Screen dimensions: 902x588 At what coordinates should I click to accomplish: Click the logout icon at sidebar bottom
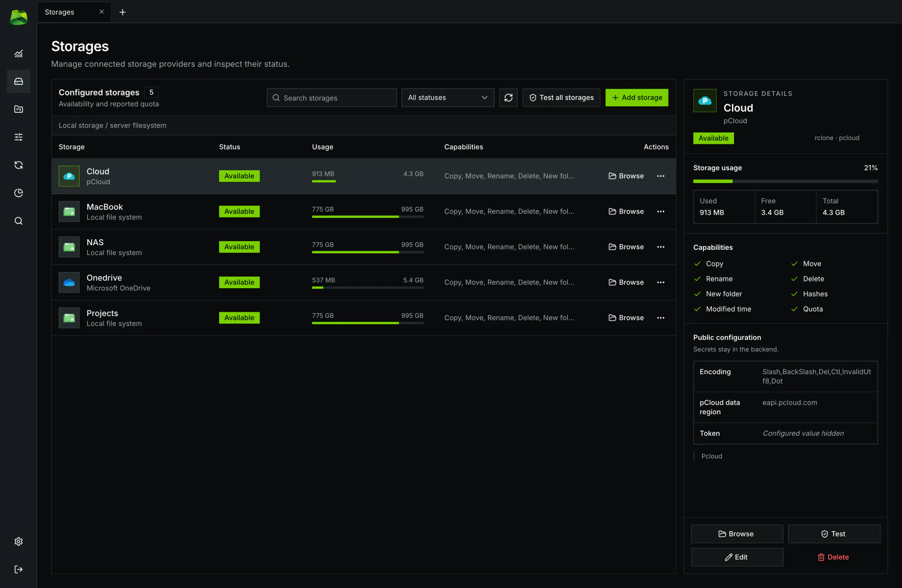pos(18,569)
